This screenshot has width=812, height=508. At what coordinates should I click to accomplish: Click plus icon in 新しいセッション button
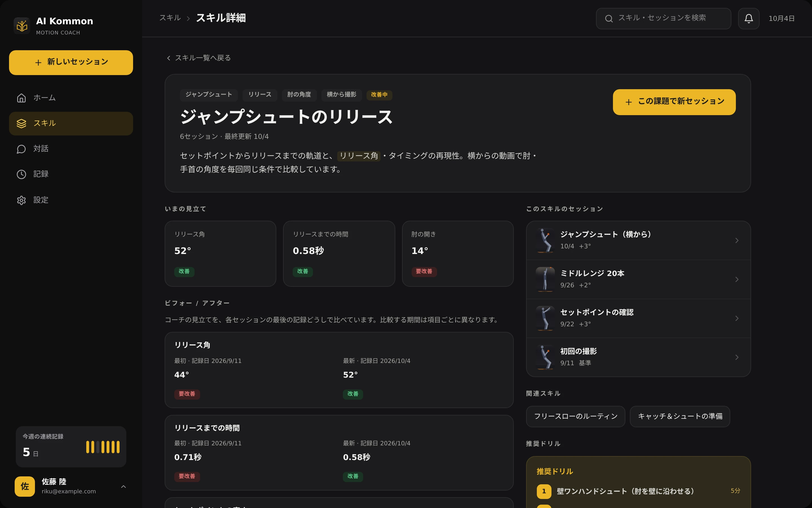[x=38, y=62]
